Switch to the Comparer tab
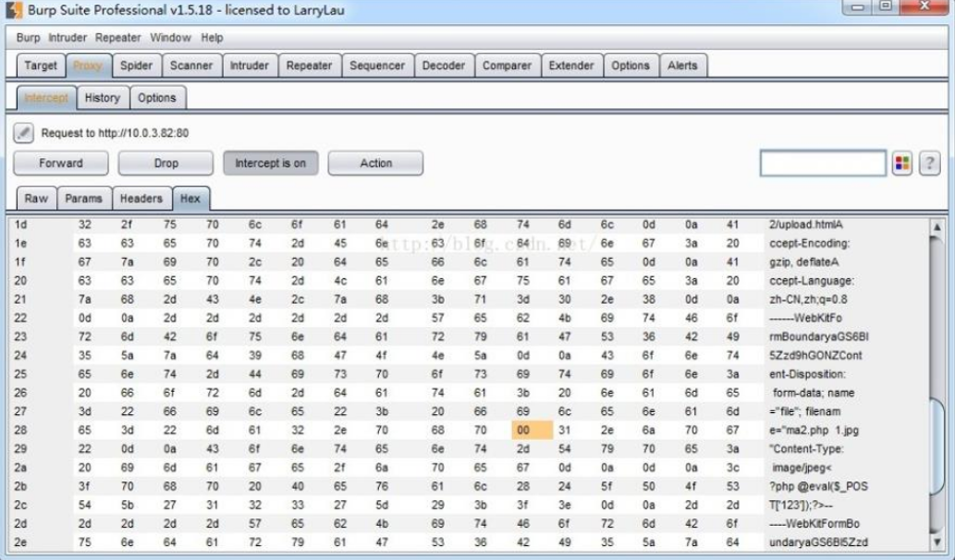Screen dimensions: 955x560 pyautogui.click(x=507, y=66)
